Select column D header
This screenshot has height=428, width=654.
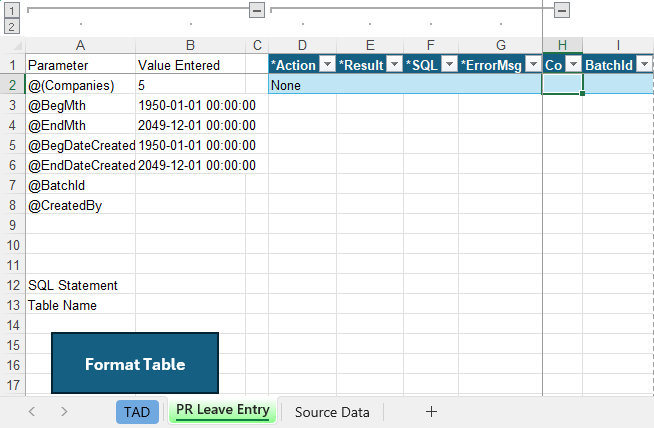[302, 45]
